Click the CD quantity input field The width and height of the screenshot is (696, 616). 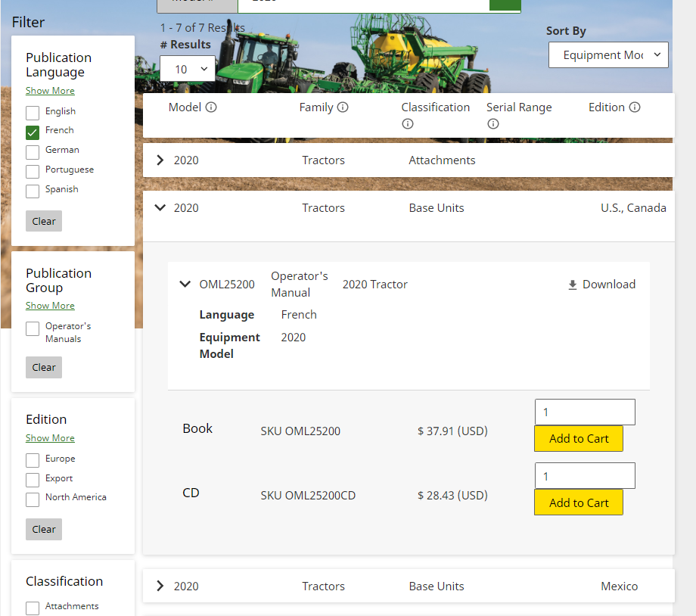(x=585, y=476)
